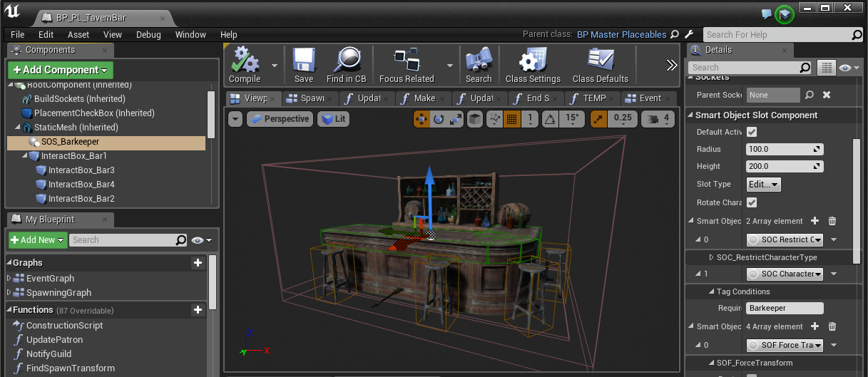Click the Add Component button
Viewport: 868px width, 377px height.
click(x=60, y=70)
